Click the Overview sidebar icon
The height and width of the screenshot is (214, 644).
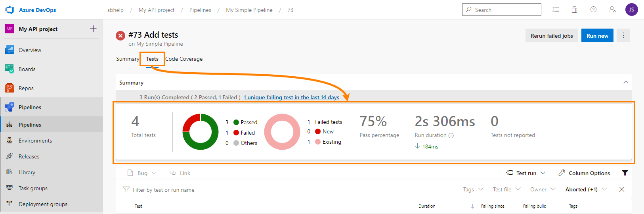10,50
